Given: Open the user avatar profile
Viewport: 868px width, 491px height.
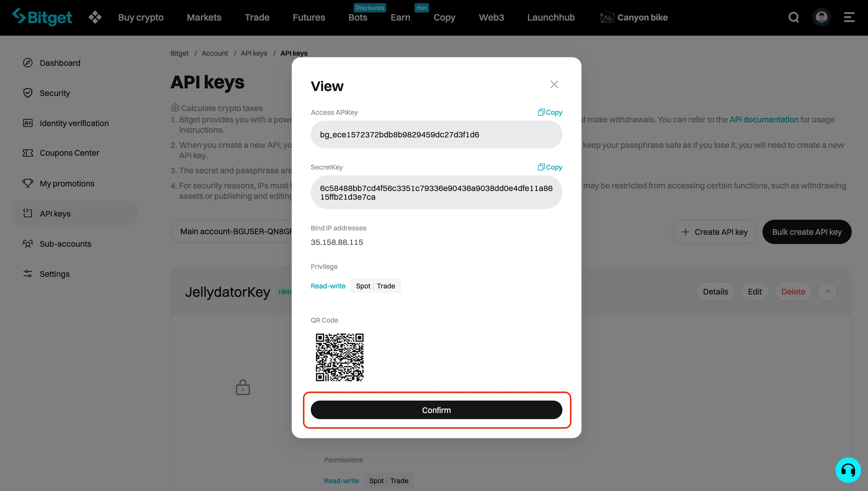Looking at the screenshot, I should tap(821, 17).
